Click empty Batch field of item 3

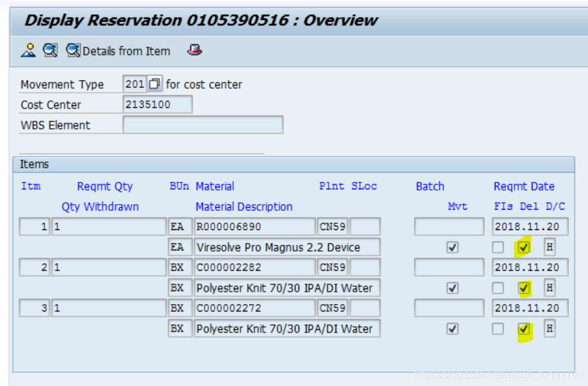coord(449,308)
